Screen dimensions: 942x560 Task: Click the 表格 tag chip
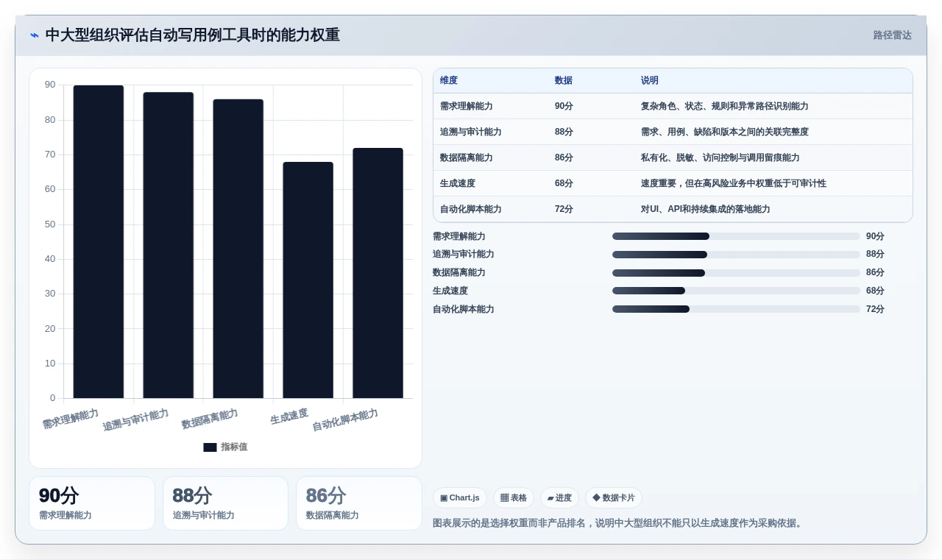click(514, 497)
